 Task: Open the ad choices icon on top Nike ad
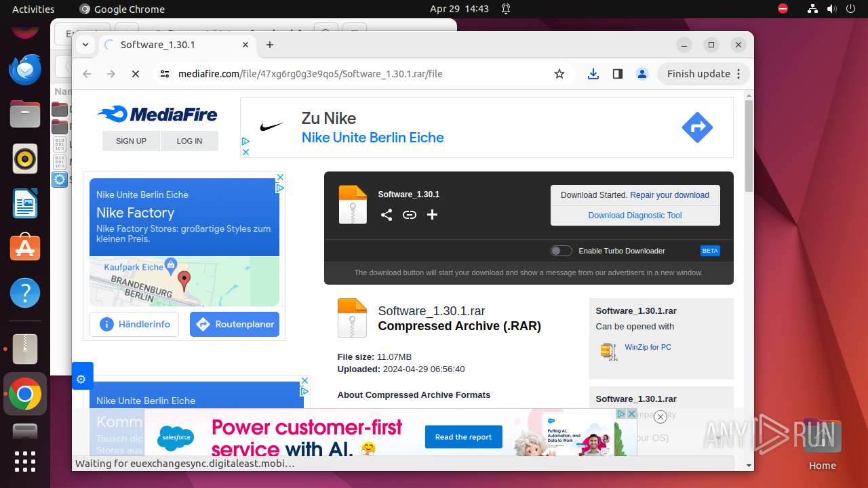point(245,142)
